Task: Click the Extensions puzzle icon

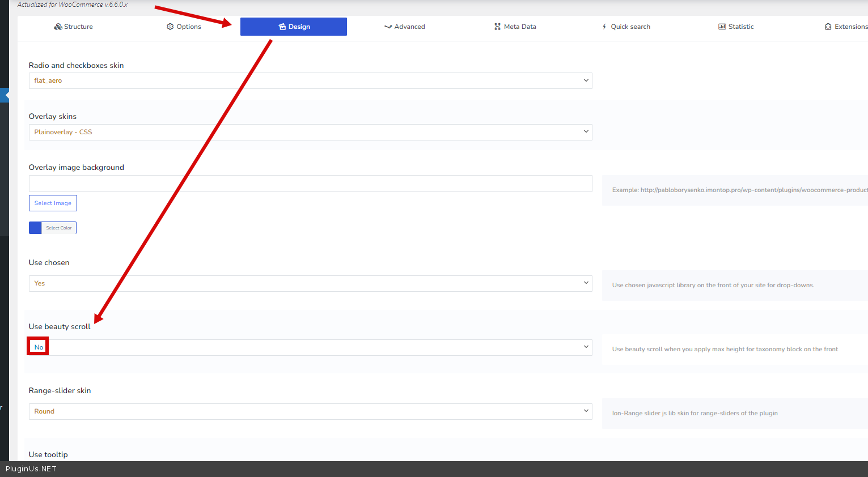Action: pos(828,27)
